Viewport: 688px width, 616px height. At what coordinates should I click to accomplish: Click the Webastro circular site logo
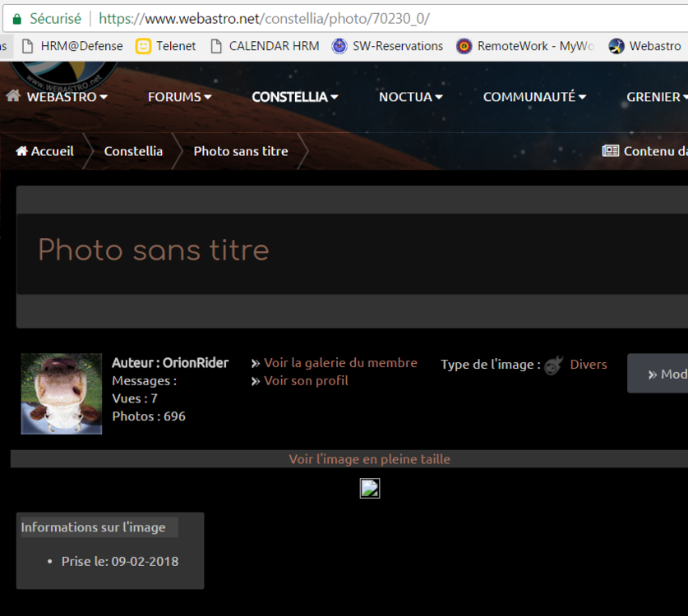pos(63,75)
